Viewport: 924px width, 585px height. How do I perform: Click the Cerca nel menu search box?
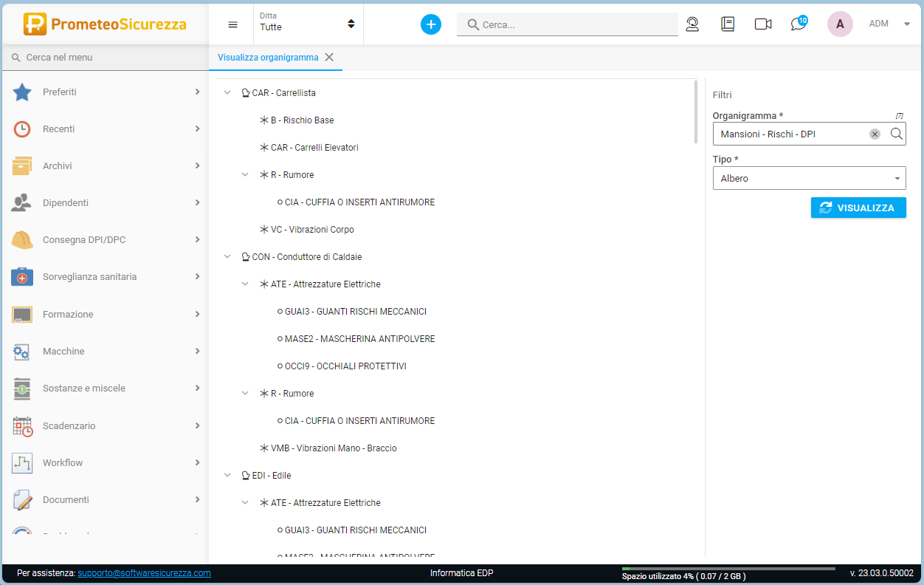click(x=104, y=57)
